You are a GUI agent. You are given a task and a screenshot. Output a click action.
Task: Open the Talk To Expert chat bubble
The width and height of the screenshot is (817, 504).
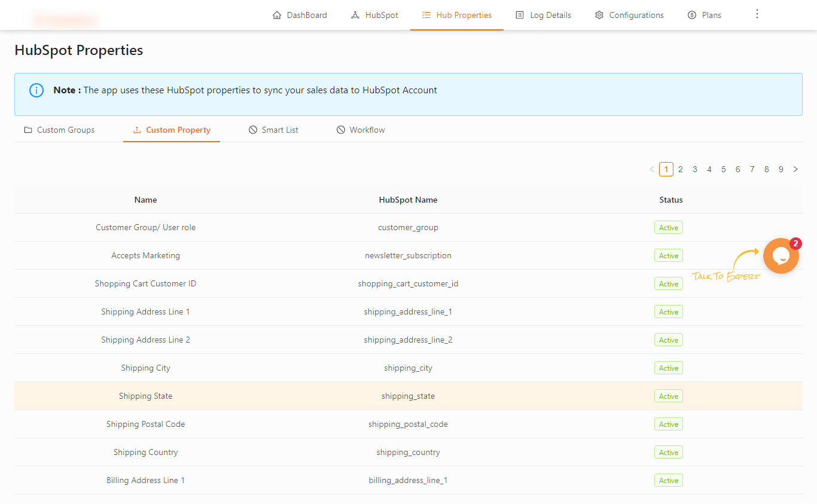(781, 256)
